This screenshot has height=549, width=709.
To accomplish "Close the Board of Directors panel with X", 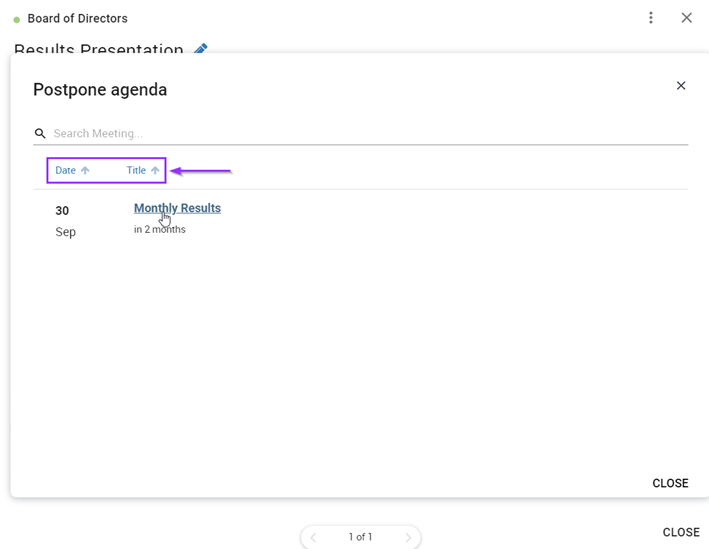I will tap(686, 18).
